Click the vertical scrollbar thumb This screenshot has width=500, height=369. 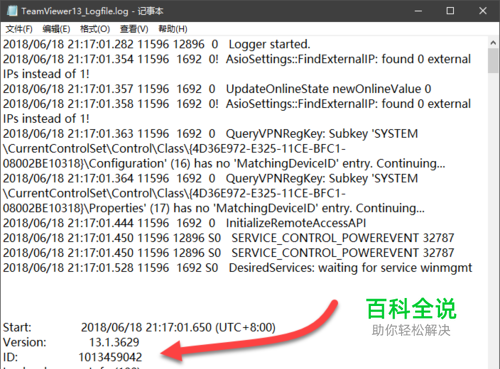coord(493,61)
